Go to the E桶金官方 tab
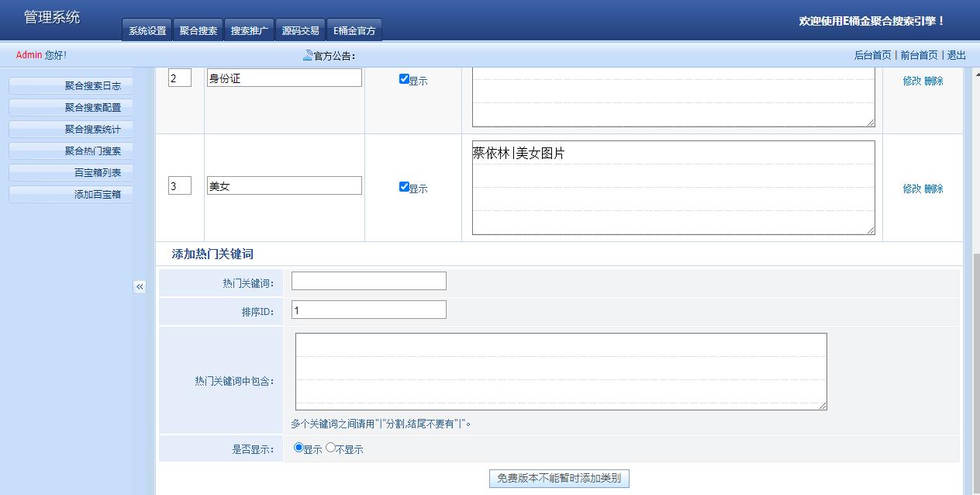Viewport: 980px width, 495px height. click(354, 30)
